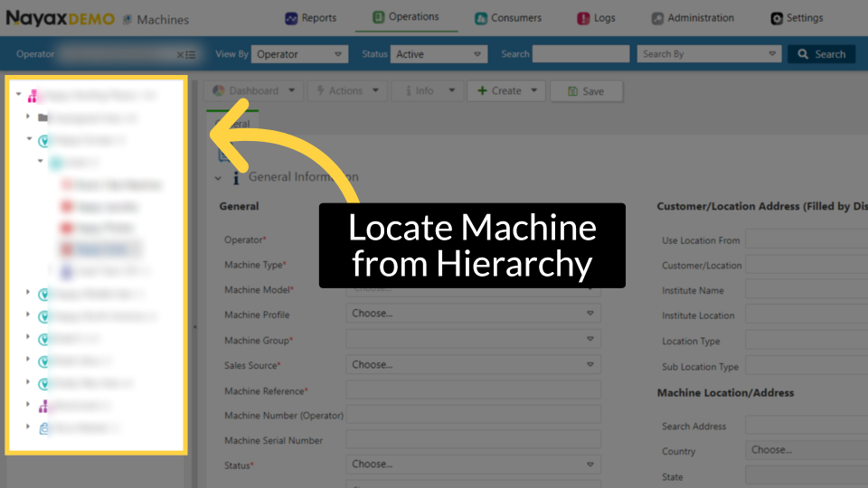
Task: Expand the folder node in the hierarchy tree
Action: tap(29, 117)
